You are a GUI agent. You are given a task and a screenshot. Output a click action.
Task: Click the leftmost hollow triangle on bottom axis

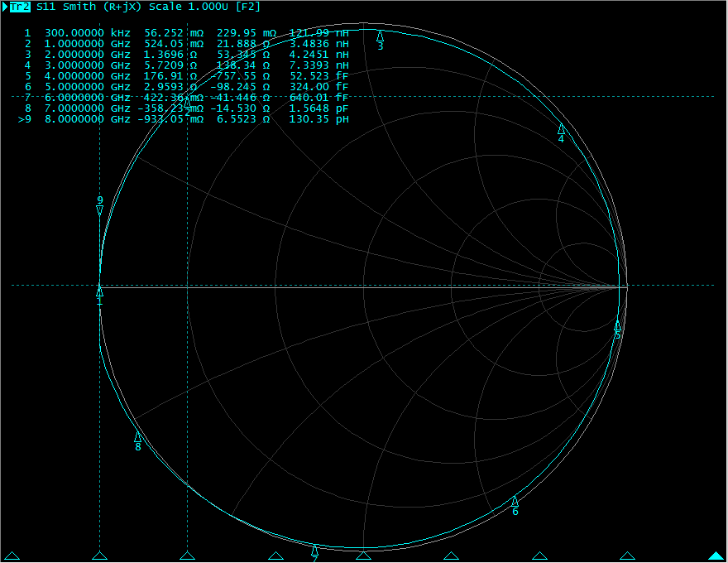pyautogui.click(x=12, y=556)
